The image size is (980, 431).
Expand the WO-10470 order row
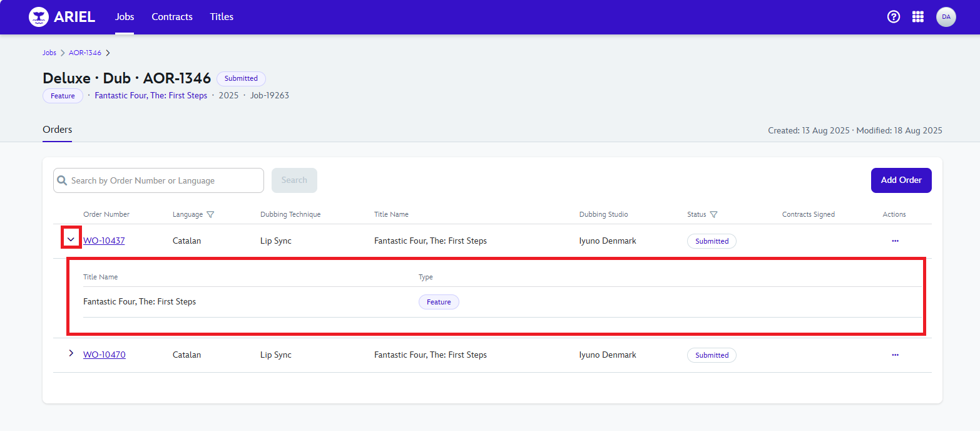tap(71, 353)
